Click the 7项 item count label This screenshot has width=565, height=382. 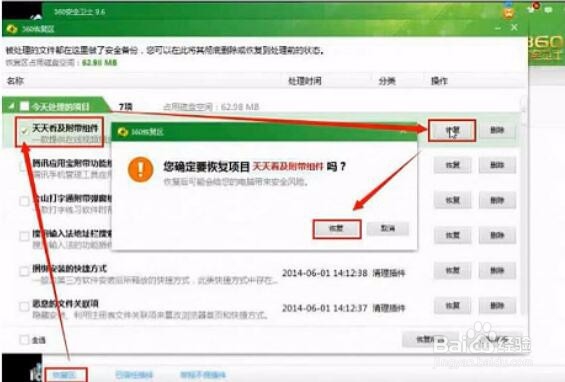pyautogui.click(x=126, y=107)
